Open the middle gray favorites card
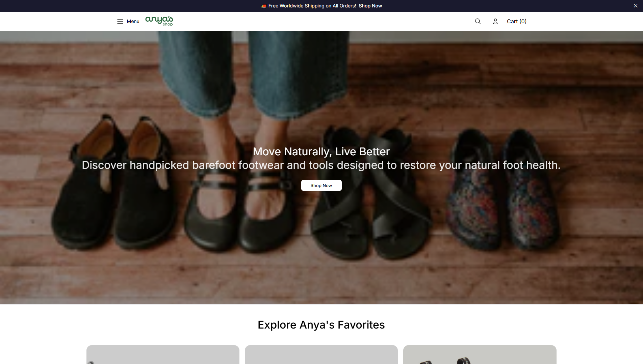643x364 pixels. [x=321, y=355]
